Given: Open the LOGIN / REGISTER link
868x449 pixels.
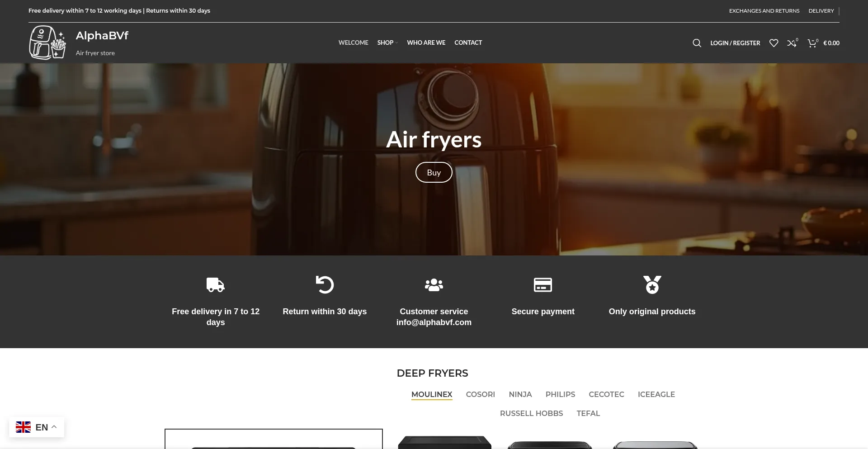Looking at the screenshot, I should pos(735,43).
